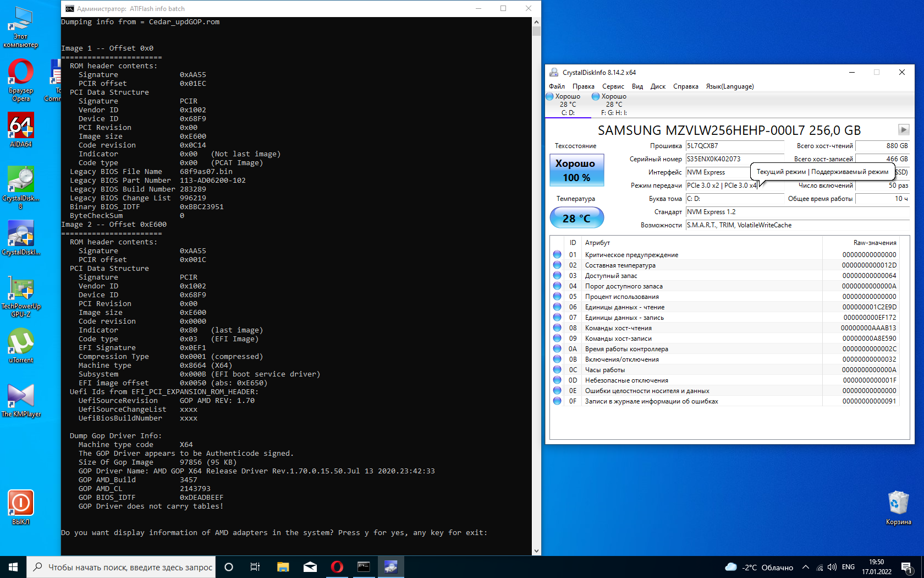924x578 pixels.
Task: Open the Recycle Bin on the desktop
Action: click(x=899, y=508)
